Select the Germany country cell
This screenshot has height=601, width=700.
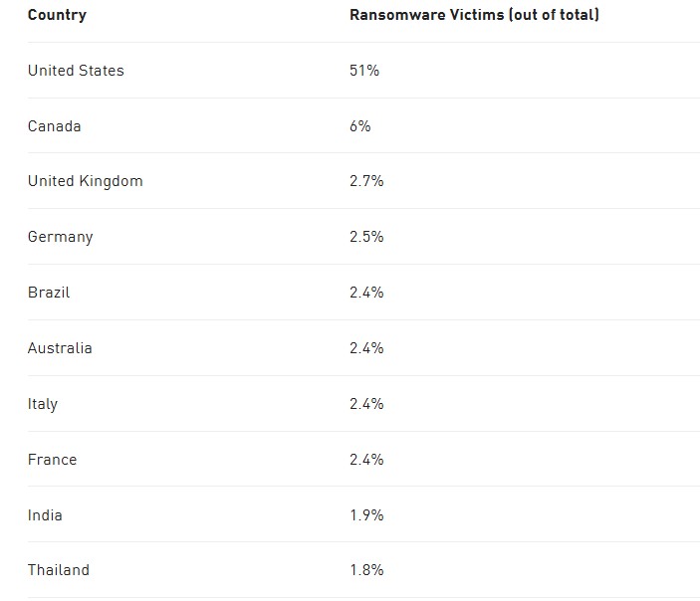60,237
